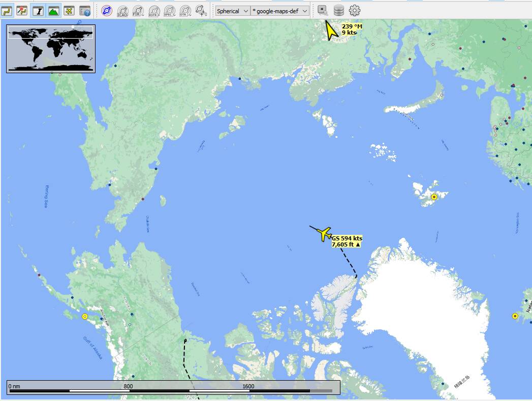
Task: Open the scenery database icon
Action: point(338,10)
